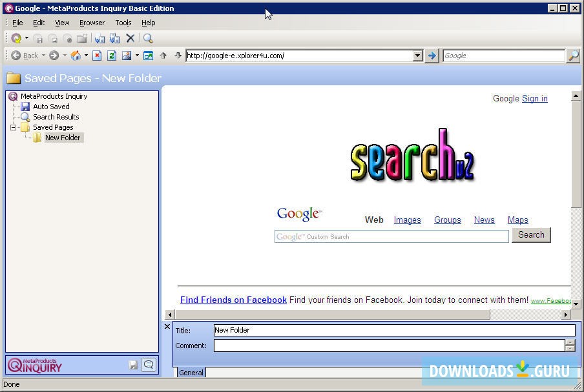Click the search v2 colorful logo

pos(412,156)
